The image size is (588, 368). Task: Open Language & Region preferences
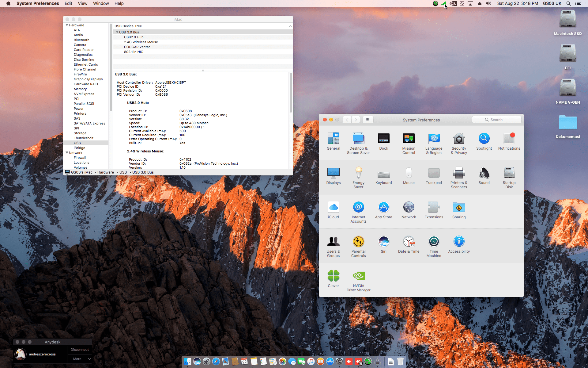434,143
